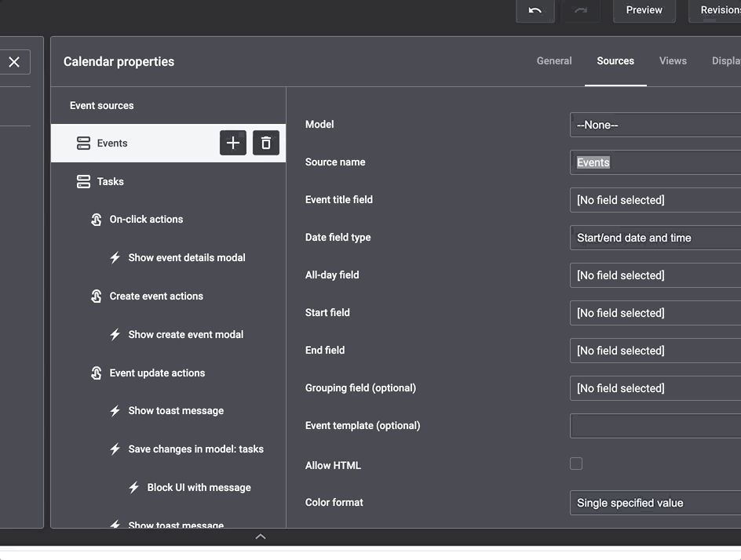Viewport: 741px width, 560px height.
Task: Switch to the General tab
Action: coord(554,60)
